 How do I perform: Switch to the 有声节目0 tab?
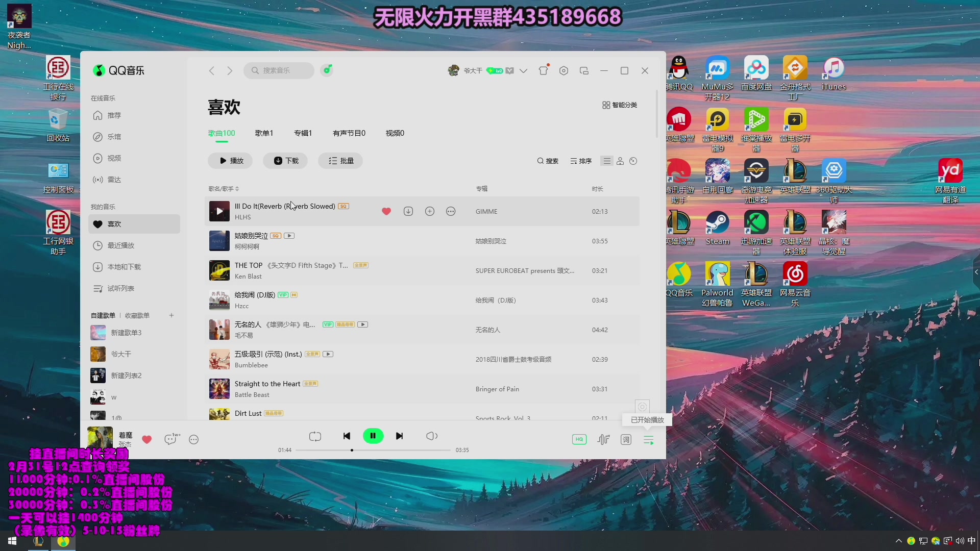pos(349,133)
